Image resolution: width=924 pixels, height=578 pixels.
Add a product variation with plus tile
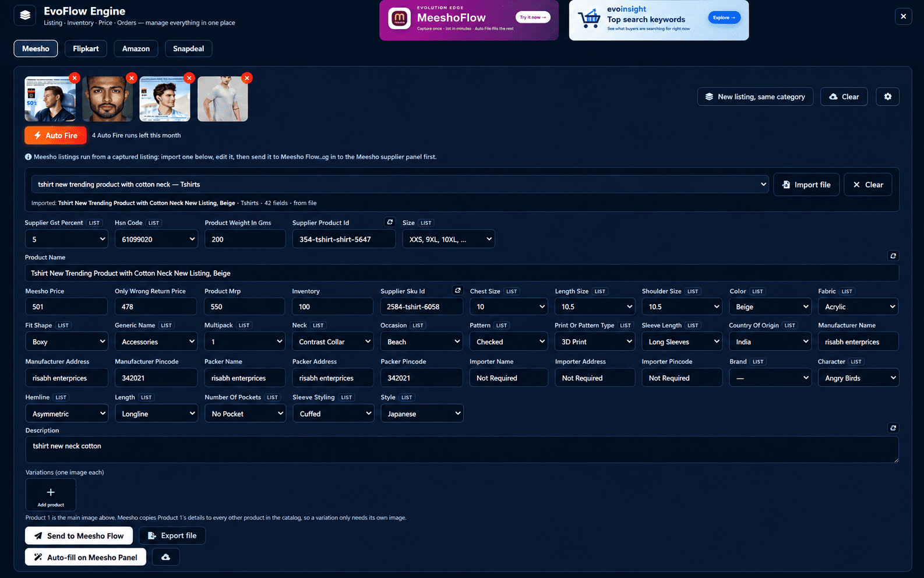(51, 495)
